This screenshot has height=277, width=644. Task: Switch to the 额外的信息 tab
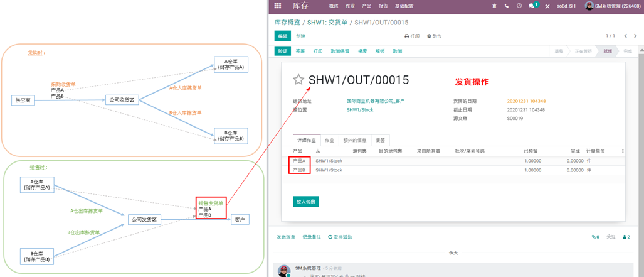click(x=354, y=140)
